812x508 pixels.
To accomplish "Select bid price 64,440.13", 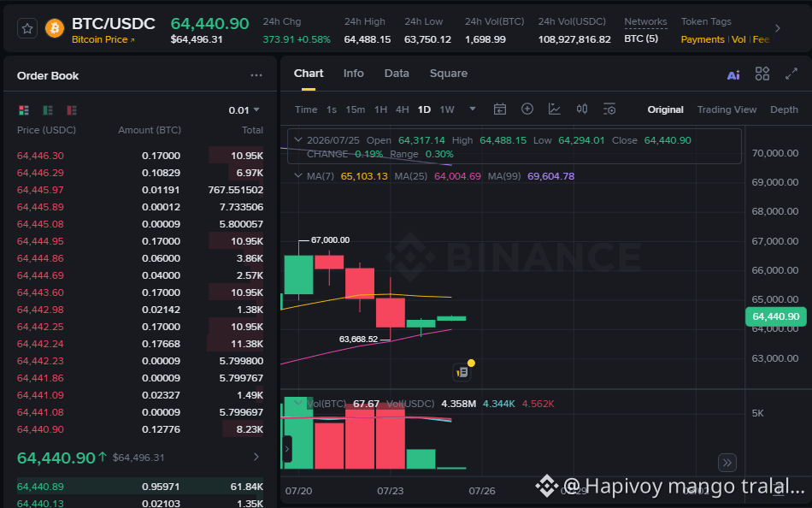I will [40, 504].
